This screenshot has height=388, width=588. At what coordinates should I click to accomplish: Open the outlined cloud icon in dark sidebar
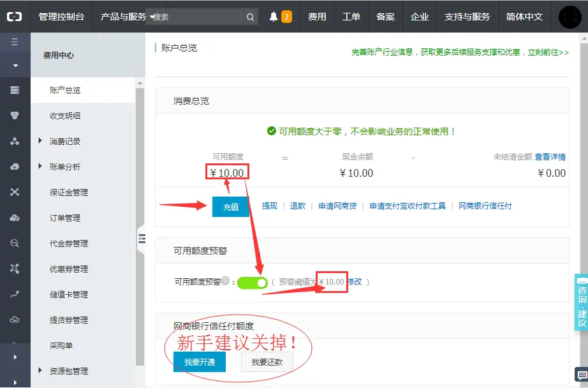15,320
